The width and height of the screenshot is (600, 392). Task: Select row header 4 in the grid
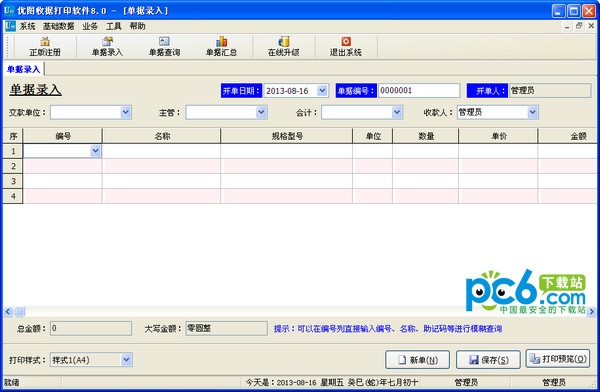click(x=13, y=196)
